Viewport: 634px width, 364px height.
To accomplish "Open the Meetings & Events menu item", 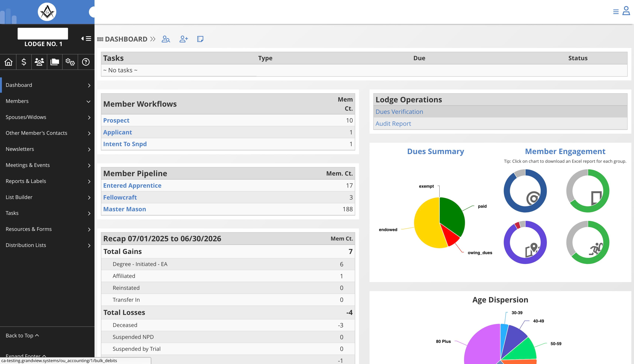I will coord(47,165).
